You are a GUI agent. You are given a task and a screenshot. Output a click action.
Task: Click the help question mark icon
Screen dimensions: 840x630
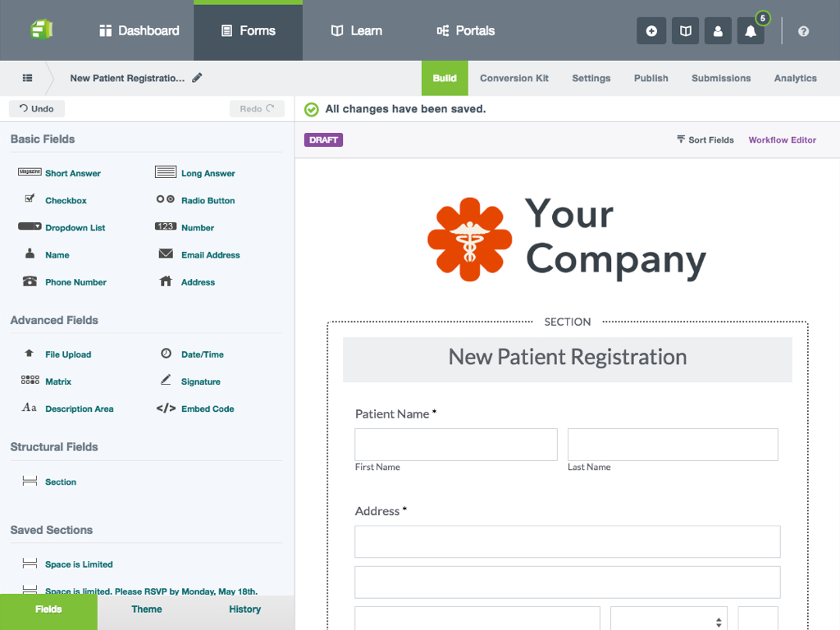pos(803,30)
